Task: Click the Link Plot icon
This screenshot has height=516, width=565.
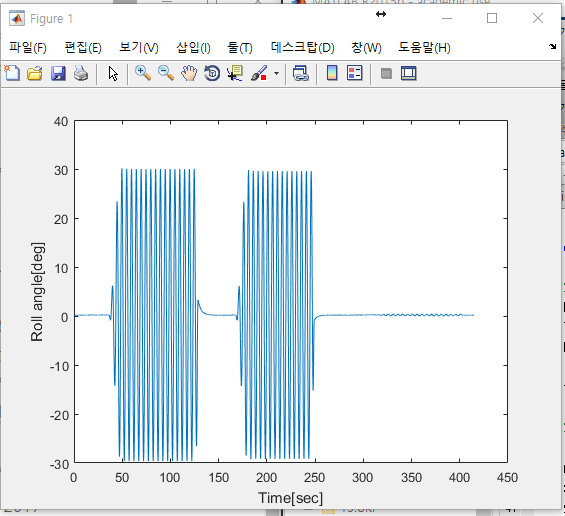Action: [301, 73]
